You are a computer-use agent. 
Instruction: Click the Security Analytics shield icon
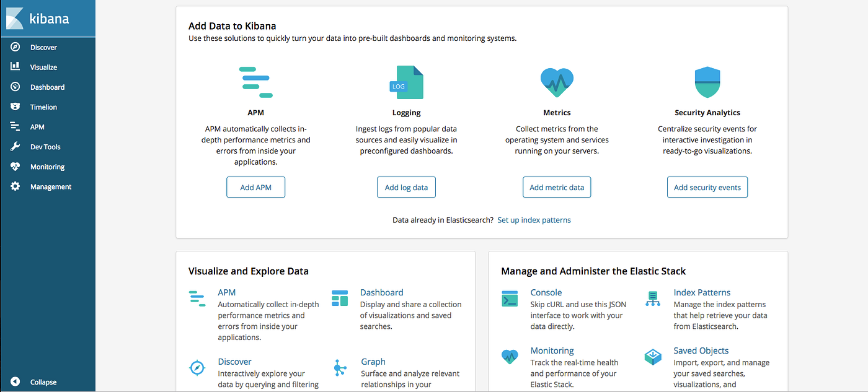coord(707,81)
